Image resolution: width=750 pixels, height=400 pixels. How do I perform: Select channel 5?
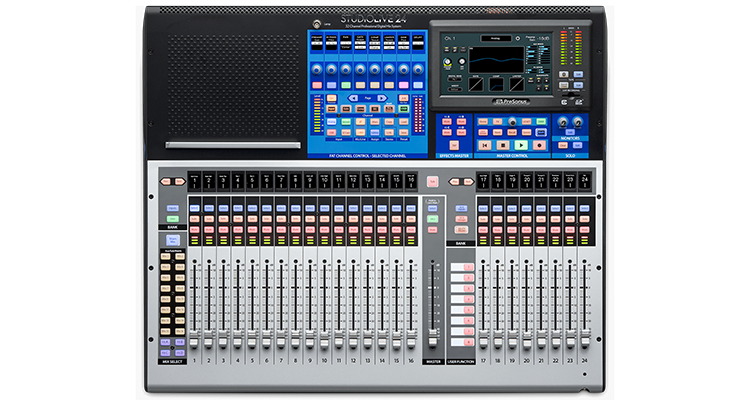click(x=253, y=209)
